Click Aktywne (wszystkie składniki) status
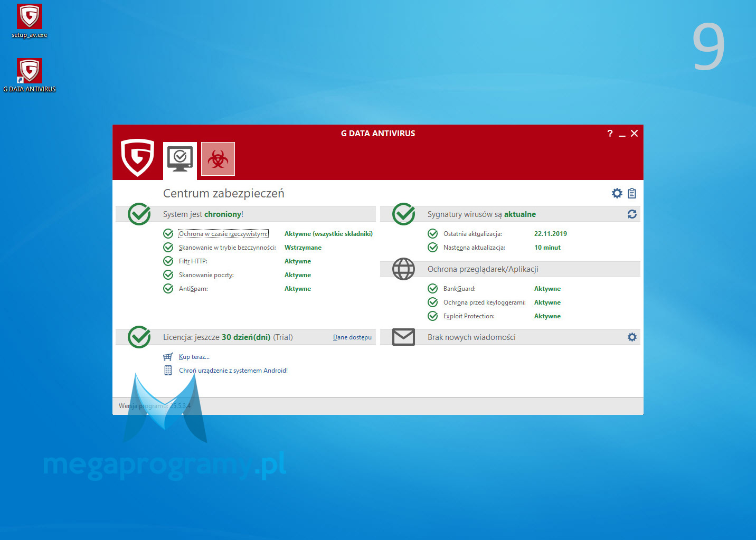Screen dimensions: 756x540 pyautogui.click(x=328, y=234)
